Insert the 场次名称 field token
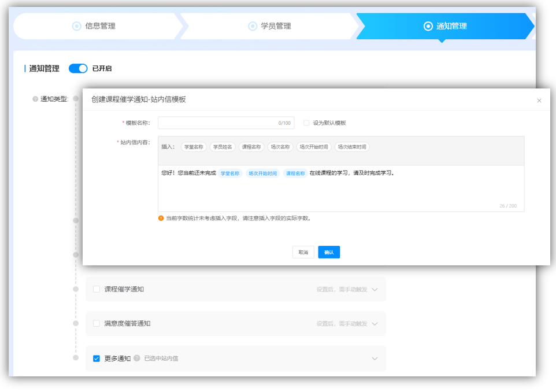This screenshot has height=392, width=556. click(281, 146)
